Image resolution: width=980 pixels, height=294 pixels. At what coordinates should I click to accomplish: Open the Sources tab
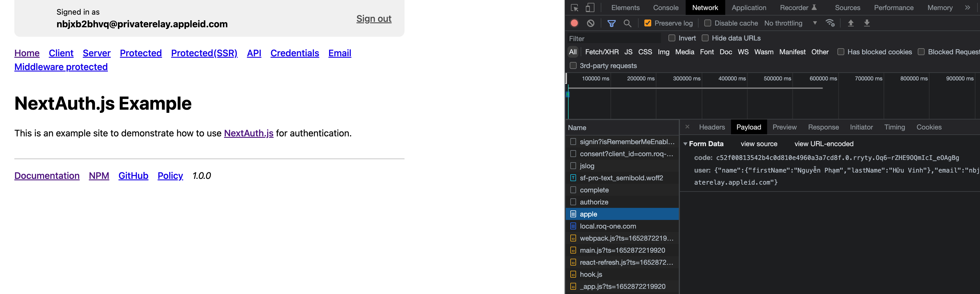(847, 8)
